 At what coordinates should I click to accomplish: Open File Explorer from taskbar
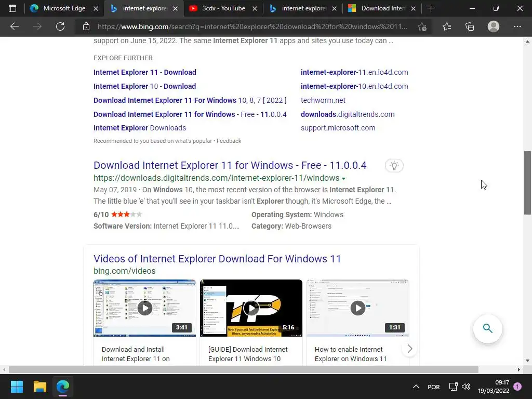[x=39, y=387]
